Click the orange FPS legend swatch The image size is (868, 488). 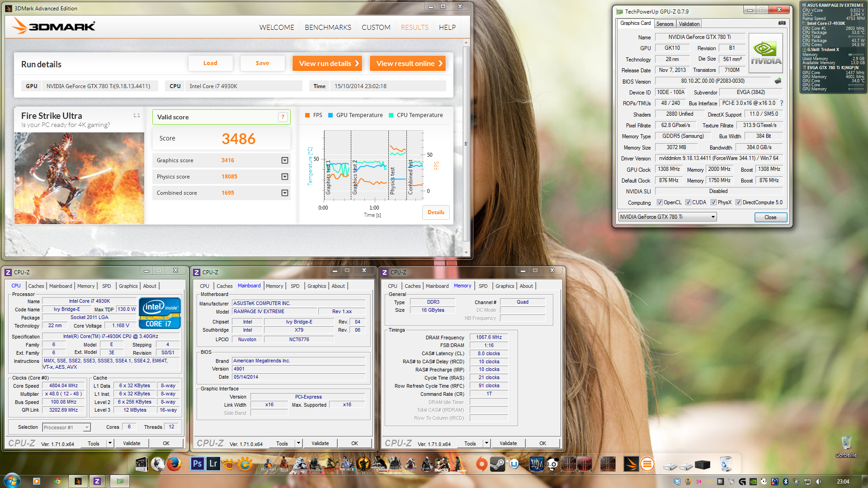[307, 115]
